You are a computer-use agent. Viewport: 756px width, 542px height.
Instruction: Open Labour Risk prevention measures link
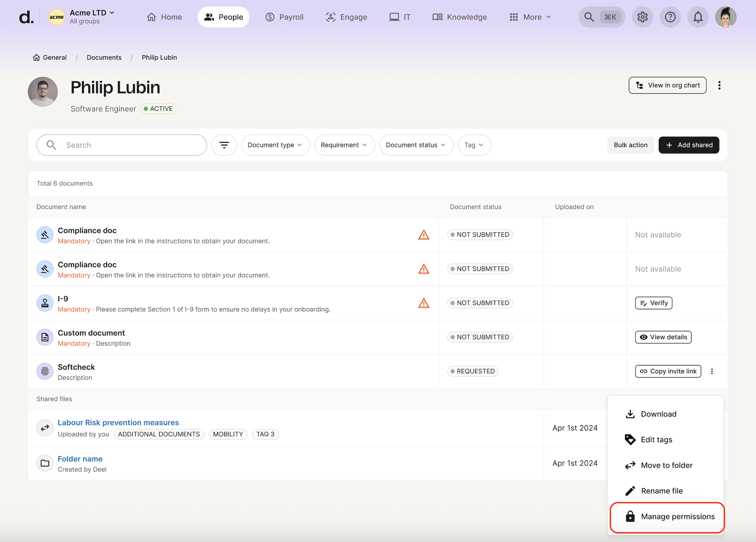pos(118,422)
